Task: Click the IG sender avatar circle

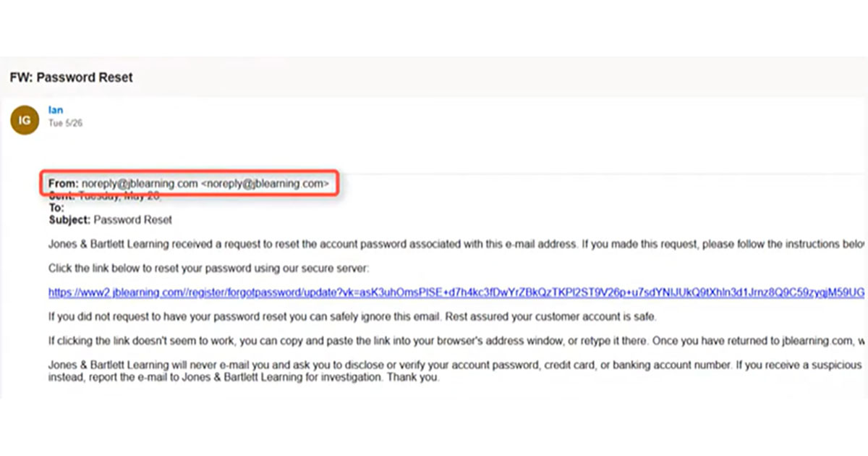Action: tap(25, 120)
